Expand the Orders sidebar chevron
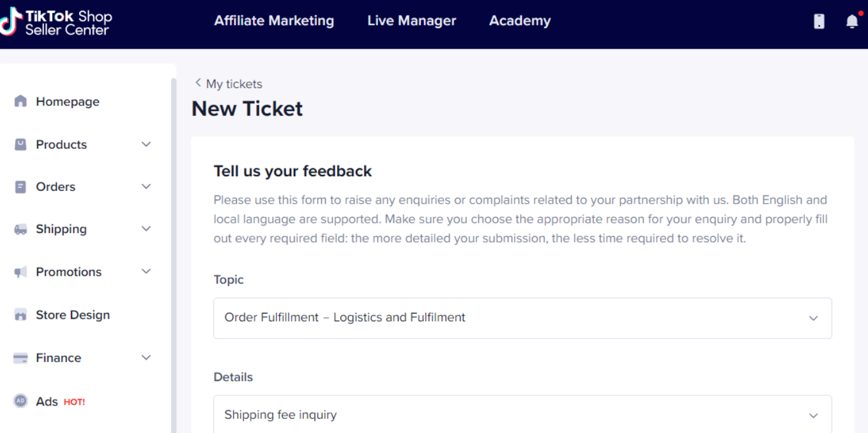 (146, 186)
